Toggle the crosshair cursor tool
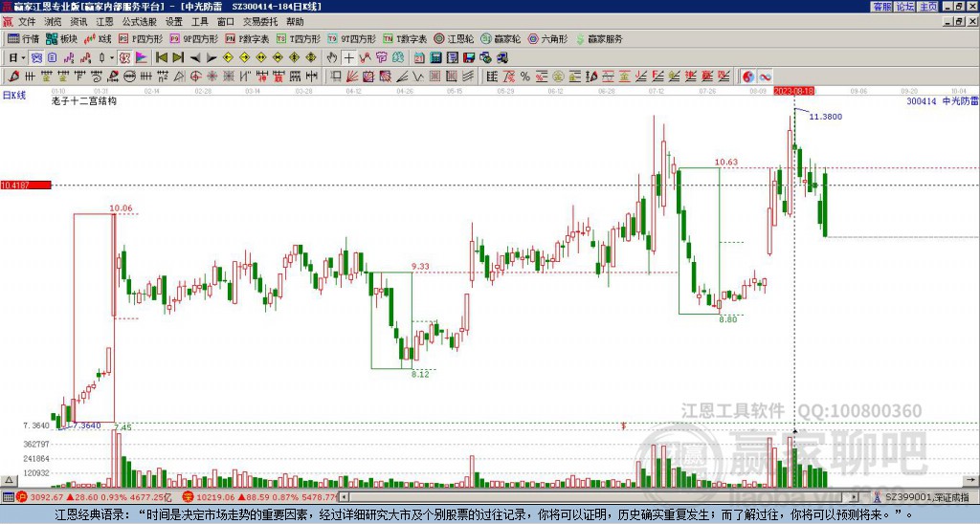The width and height of the screenshot is (980, 524). pos(348,58)
